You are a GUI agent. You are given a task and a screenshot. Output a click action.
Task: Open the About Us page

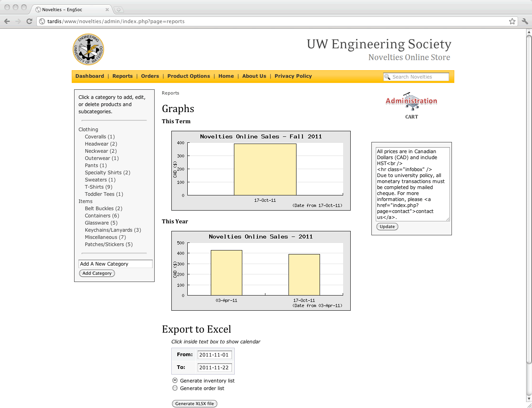[x=254, y=76]
